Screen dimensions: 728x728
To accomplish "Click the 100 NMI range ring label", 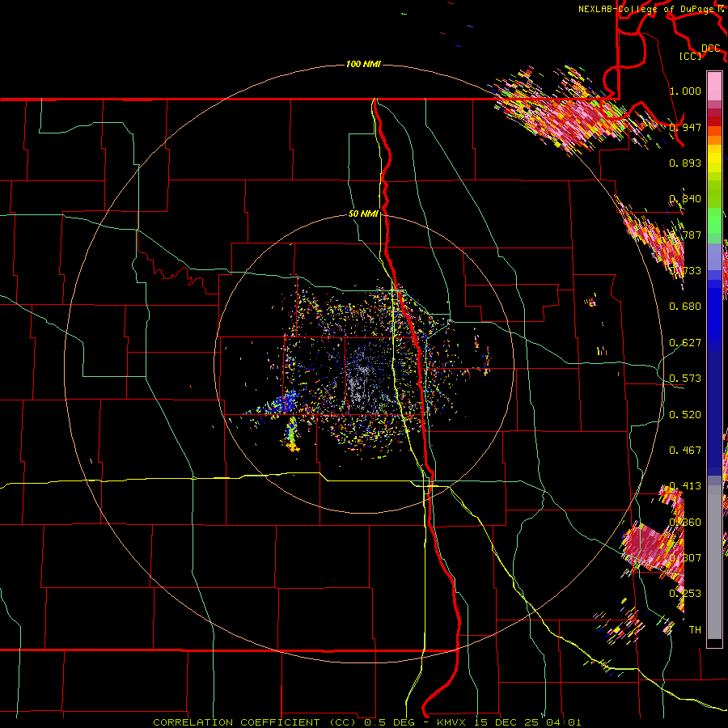I will [363, 64].
